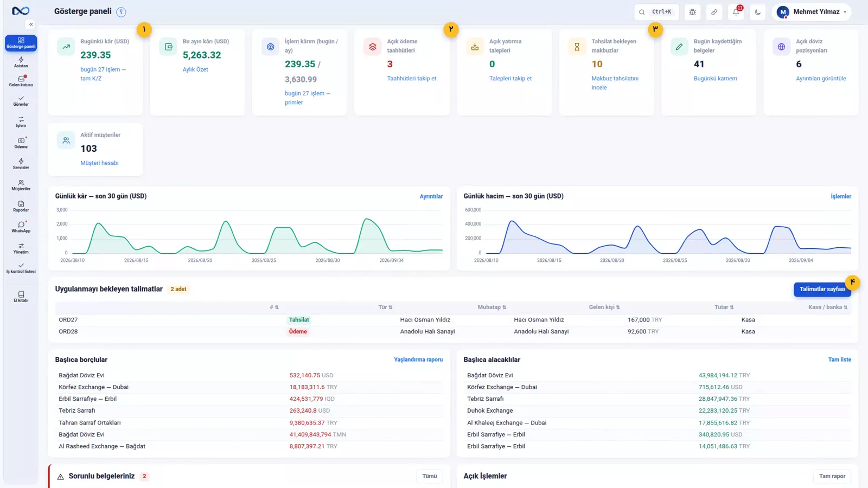
Task: Sort the table by Tür column
Action: pyautogui.click(x=385, y=307)
